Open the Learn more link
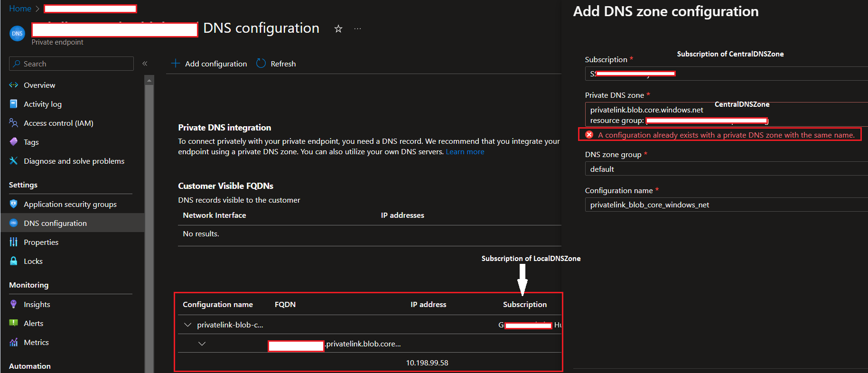Viewport: 868px width, 373px height. pyautogui.click(x=465, y=152)
